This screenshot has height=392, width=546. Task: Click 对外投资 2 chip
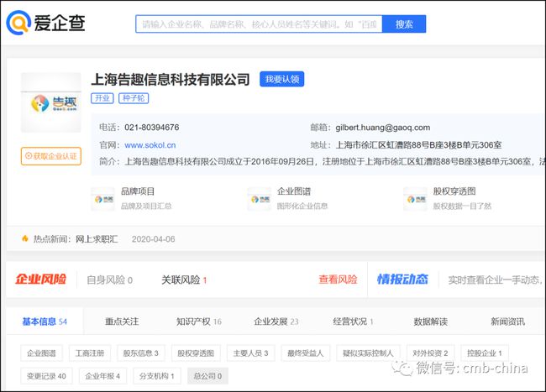click(x=430, y=353)
